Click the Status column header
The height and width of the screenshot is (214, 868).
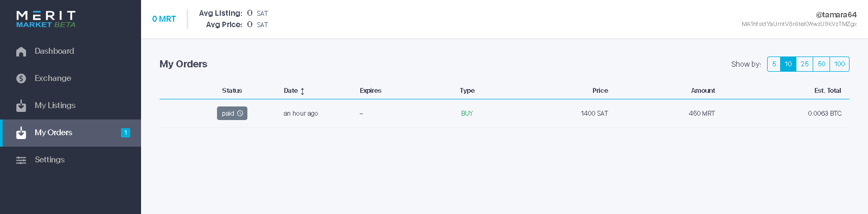[232, 91]
